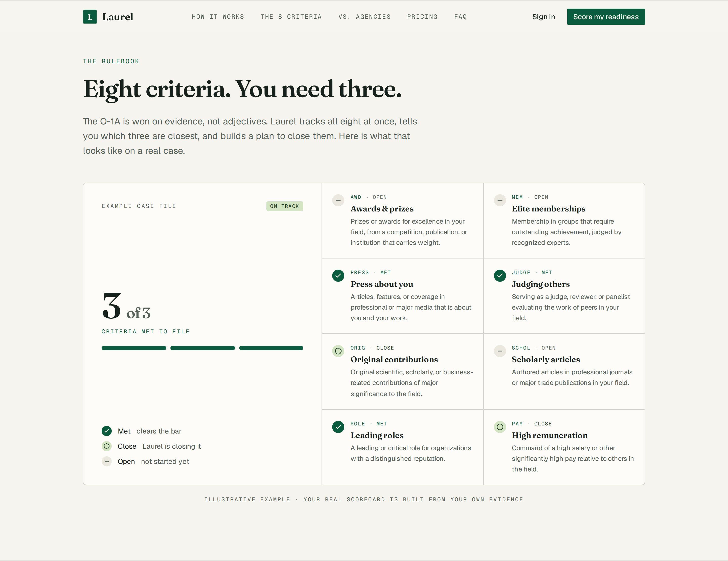Click the 'clears the bar' legend text

point(159,431)
